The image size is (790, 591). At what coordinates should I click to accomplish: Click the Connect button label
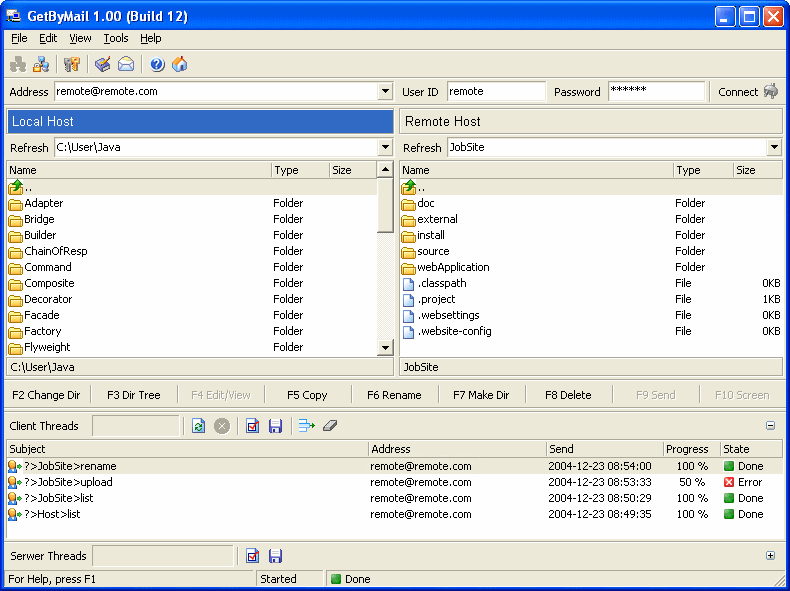coord(738,92)
